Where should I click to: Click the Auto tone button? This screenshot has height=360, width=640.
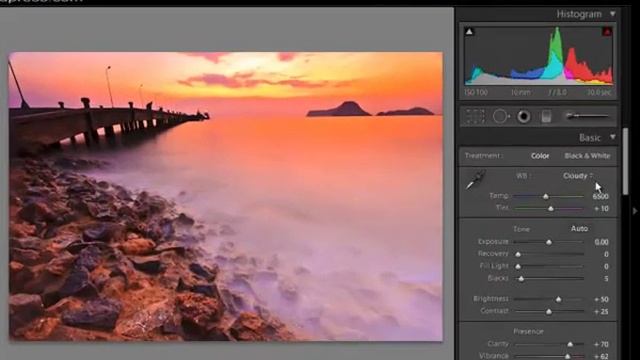point(579,229)
